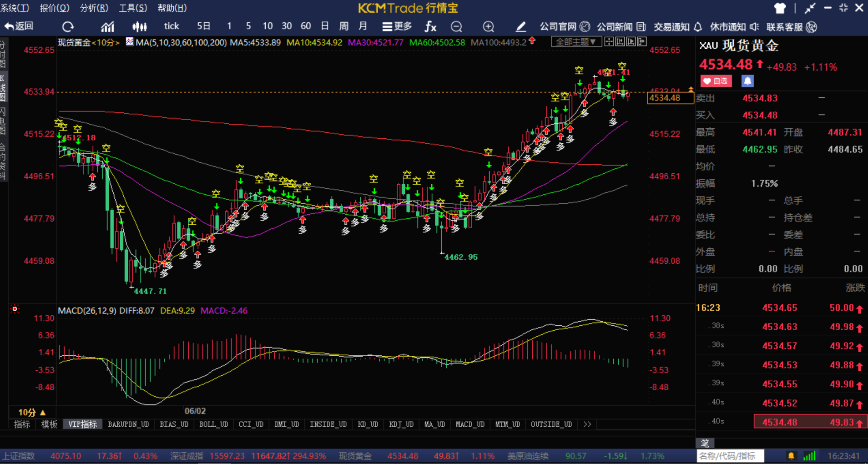The width and height of the screenshot is (868, 464).
Task: Select the weekly 周 chart period
Action: [x=344, y=26]
